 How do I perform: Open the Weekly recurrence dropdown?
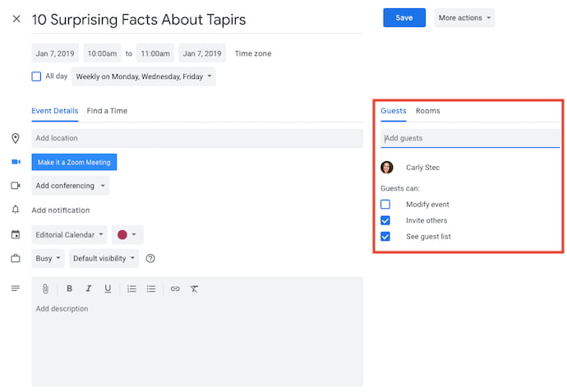tap(144, 76)
